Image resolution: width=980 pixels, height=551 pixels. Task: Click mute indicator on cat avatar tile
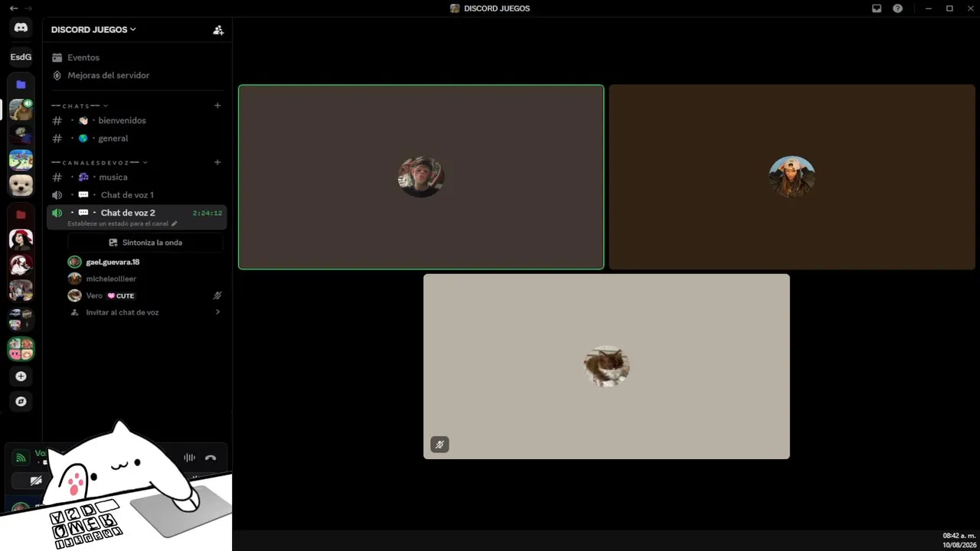[x=439, y=444]
